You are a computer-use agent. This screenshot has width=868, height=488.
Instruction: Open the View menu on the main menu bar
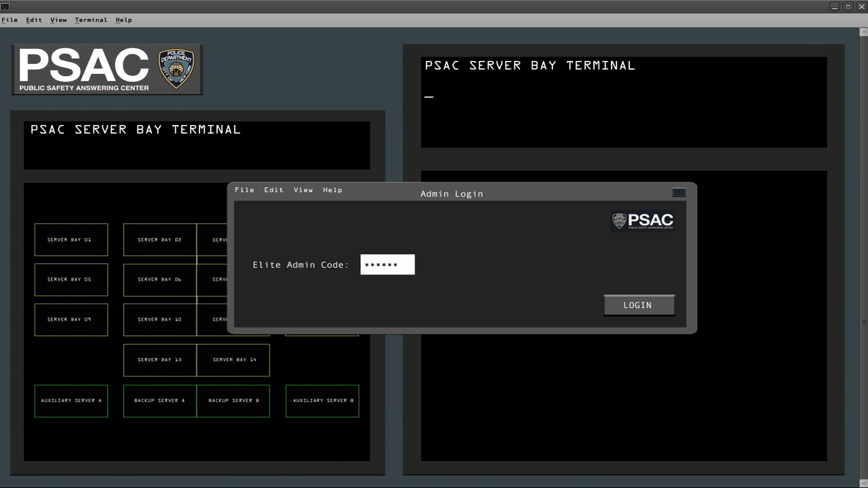coord(58,20)
